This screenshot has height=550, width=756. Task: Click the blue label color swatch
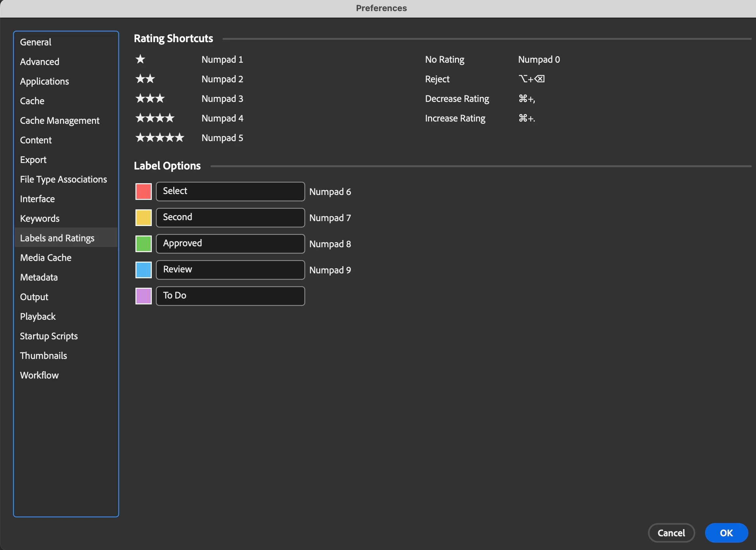(x=143, y=270)
